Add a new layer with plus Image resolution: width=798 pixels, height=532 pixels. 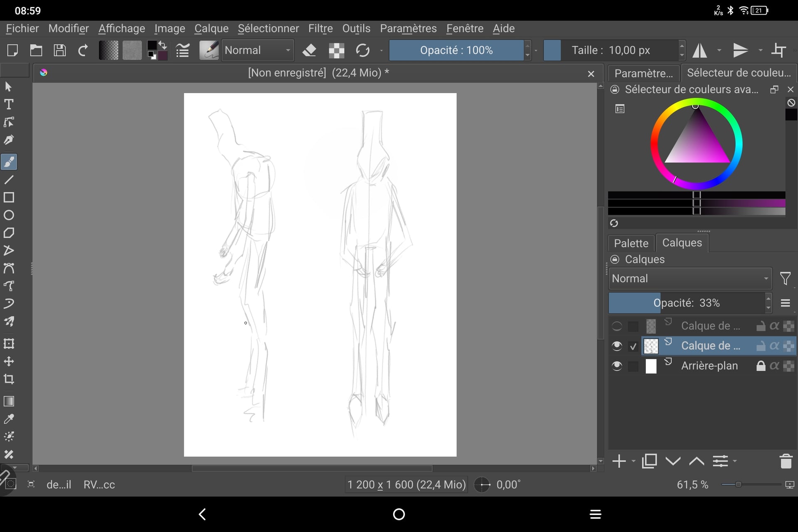[x=619, y=461]
